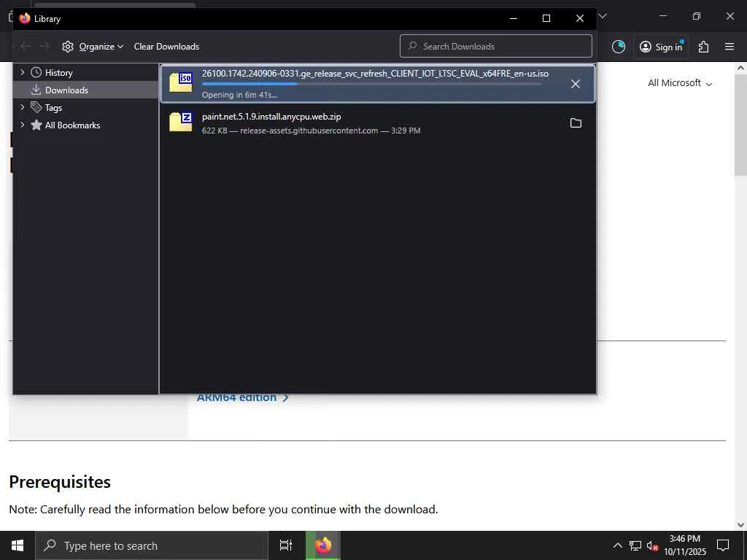The height and width of the screenshot is (560, 747).
Task: Go forward in Library navigation
Action: (44, 46)
